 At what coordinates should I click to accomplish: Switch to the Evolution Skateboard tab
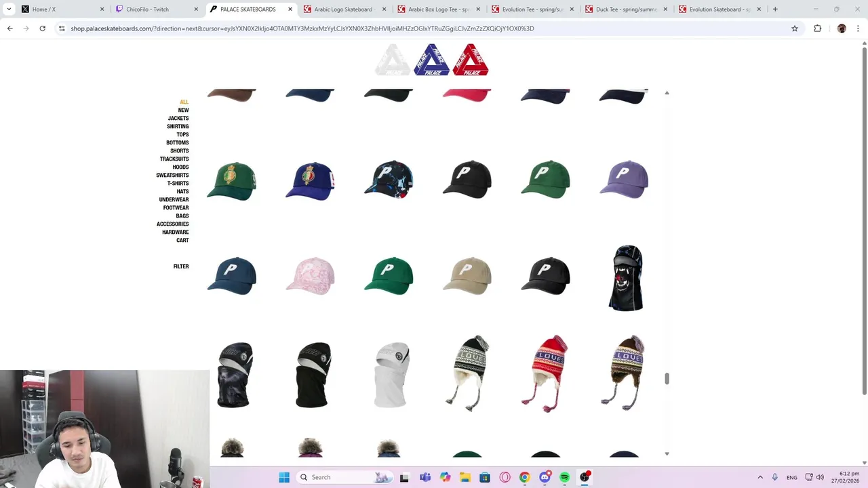(x=719, y=9)
